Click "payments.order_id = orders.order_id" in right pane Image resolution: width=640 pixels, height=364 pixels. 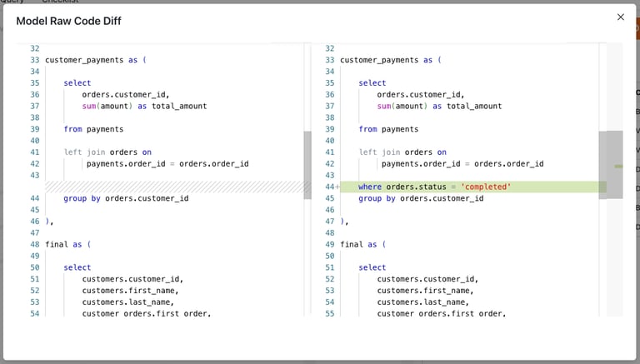462,164
